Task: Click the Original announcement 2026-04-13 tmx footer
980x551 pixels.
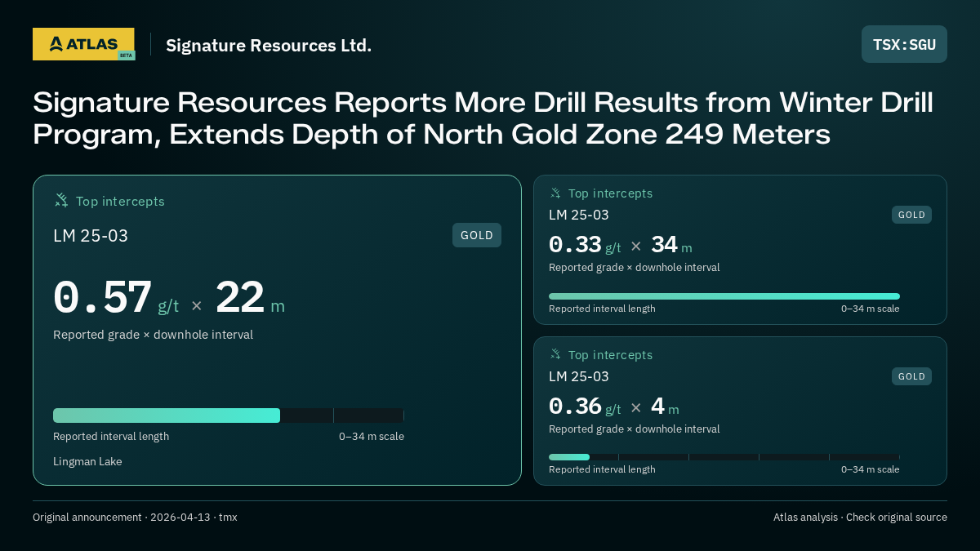Action: (135, 518)
